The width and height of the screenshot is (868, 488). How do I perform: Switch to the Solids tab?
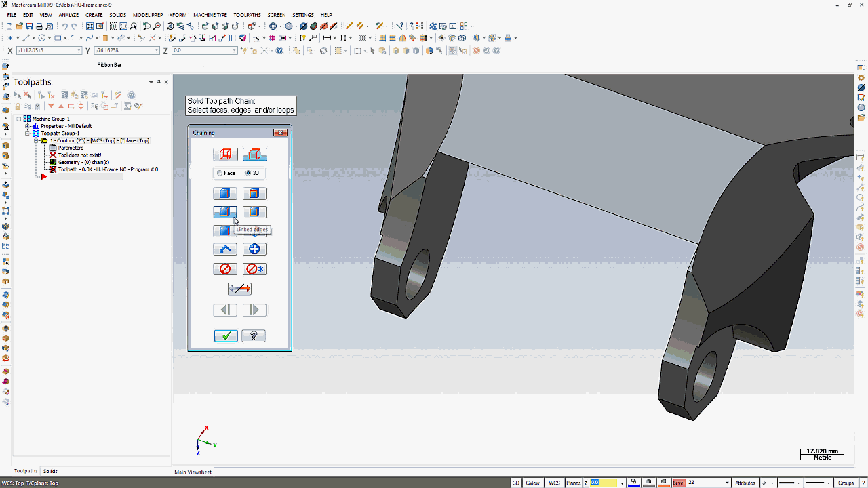pyautogui.click(x=50, y=471)
